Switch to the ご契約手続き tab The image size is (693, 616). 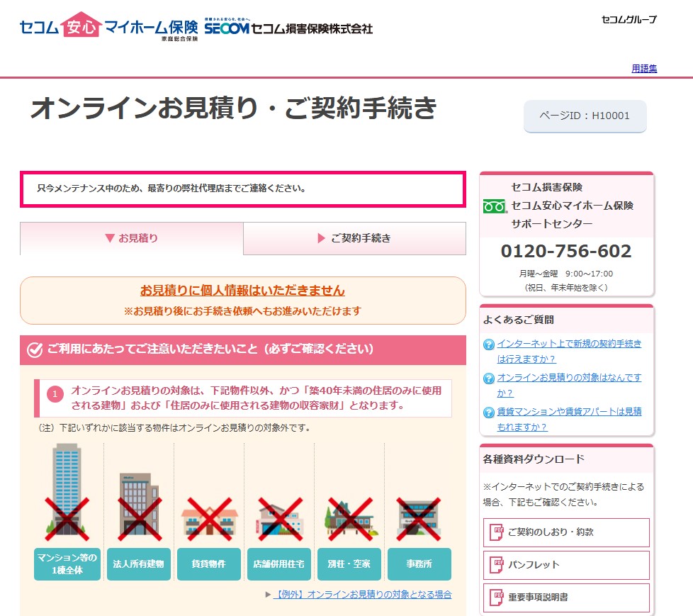354,238
